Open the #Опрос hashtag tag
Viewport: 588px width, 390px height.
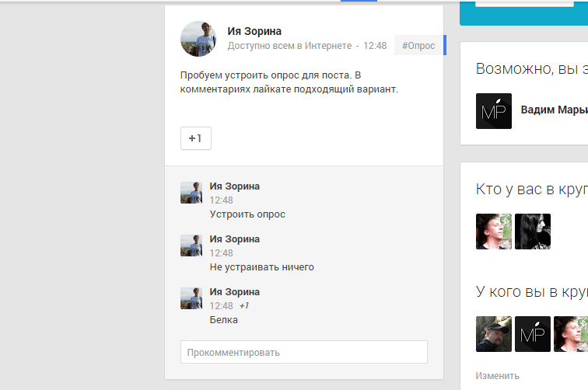pos(418,46)
